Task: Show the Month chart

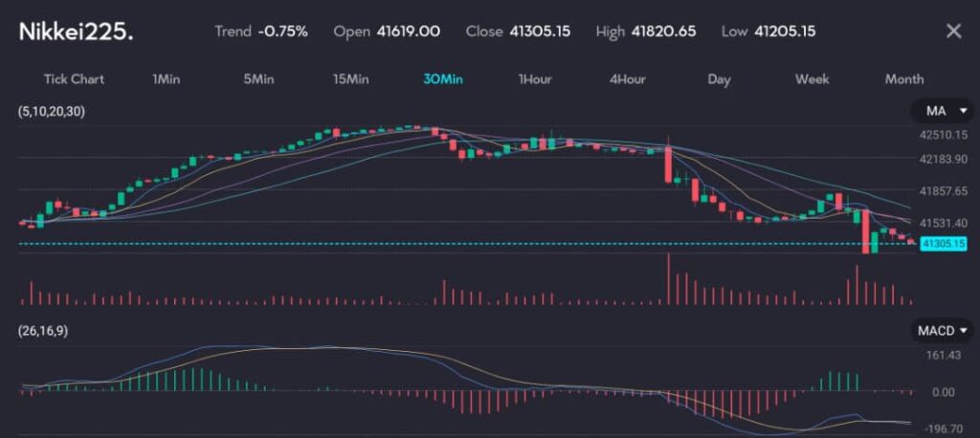Action: (x=903, y=79)
